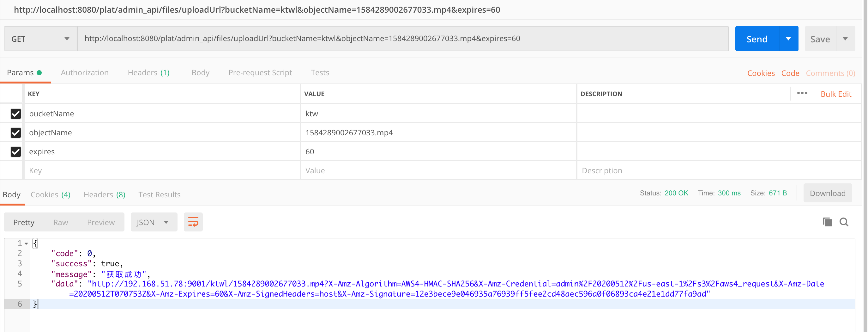868x332 pixels.
Task: Switch to Raw response view
Action: [61, 222]
